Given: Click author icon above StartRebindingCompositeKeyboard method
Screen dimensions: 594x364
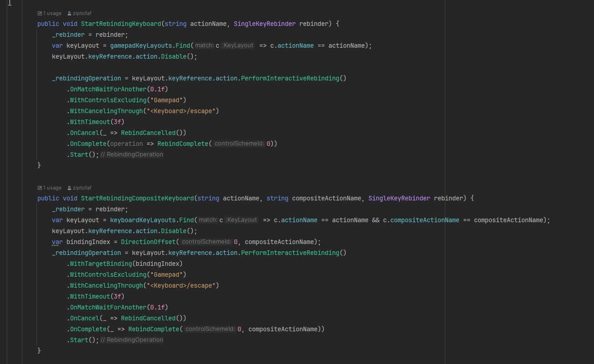Looking at the screenshot, I should pos(69,188).
